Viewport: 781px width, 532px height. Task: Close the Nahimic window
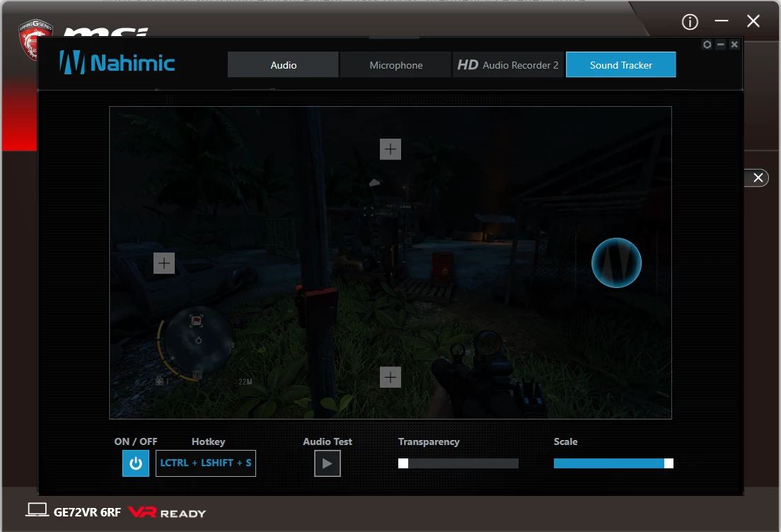tap(734, 45)
